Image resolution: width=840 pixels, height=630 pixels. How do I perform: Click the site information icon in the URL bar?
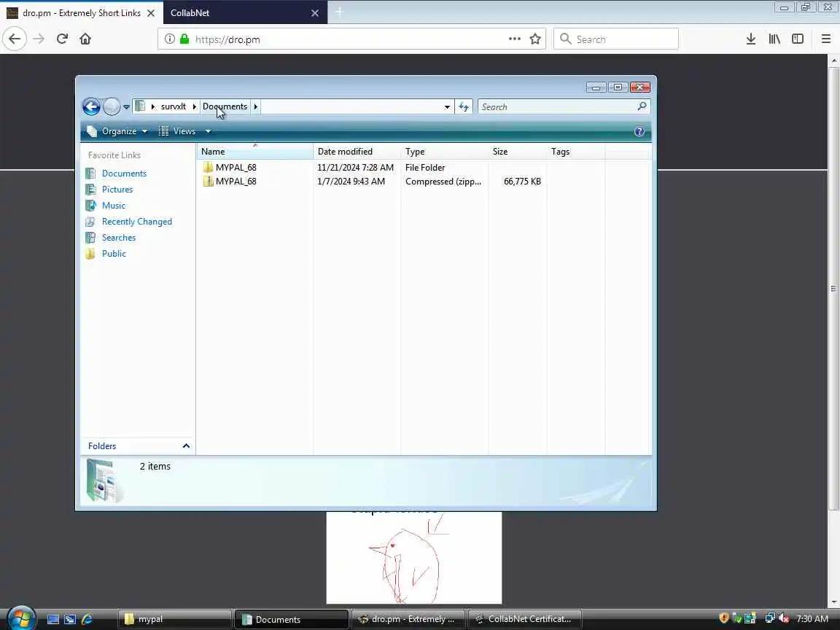point(169,39)
